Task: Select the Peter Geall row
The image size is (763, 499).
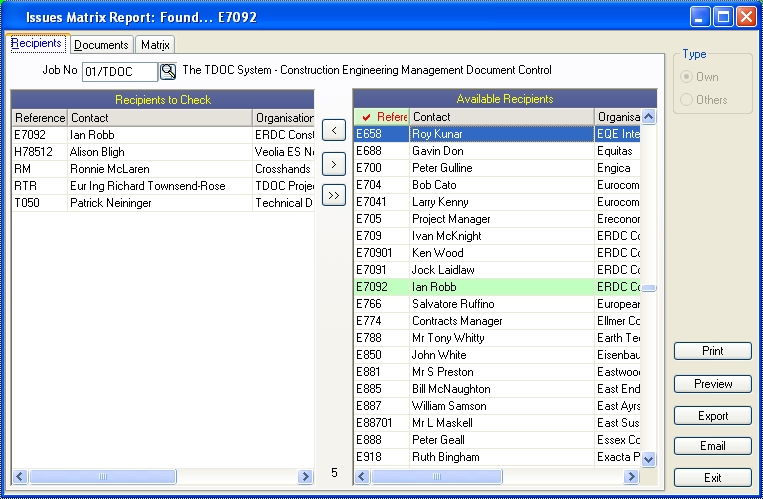Action: pos(497,441)
